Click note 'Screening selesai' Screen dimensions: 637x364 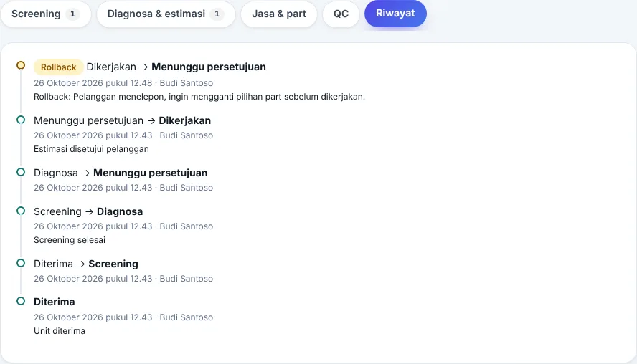click(x=70, y=240)
